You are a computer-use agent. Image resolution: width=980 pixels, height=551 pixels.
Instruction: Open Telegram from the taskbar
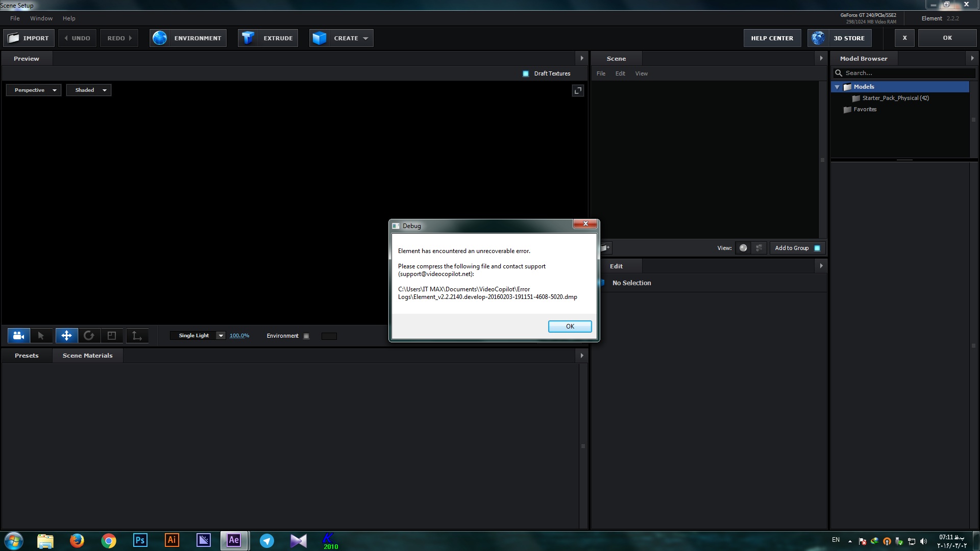267,540
